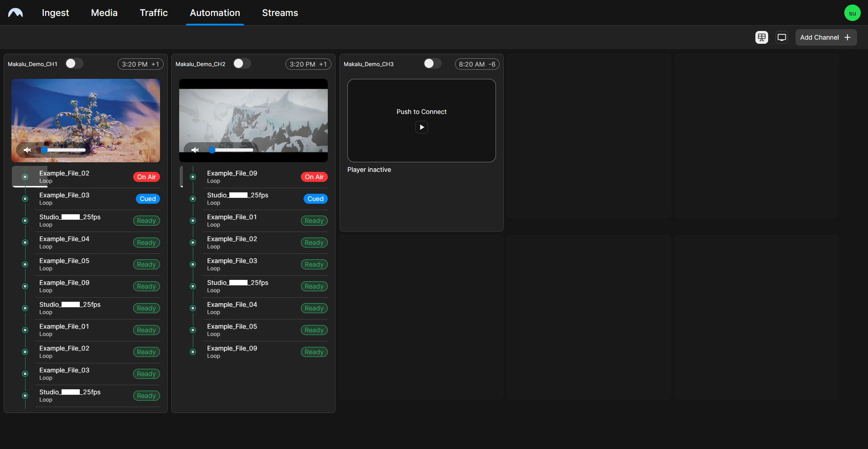
Task: Click the Makalu logo in the top bar
Action: (x=15, y=12)
